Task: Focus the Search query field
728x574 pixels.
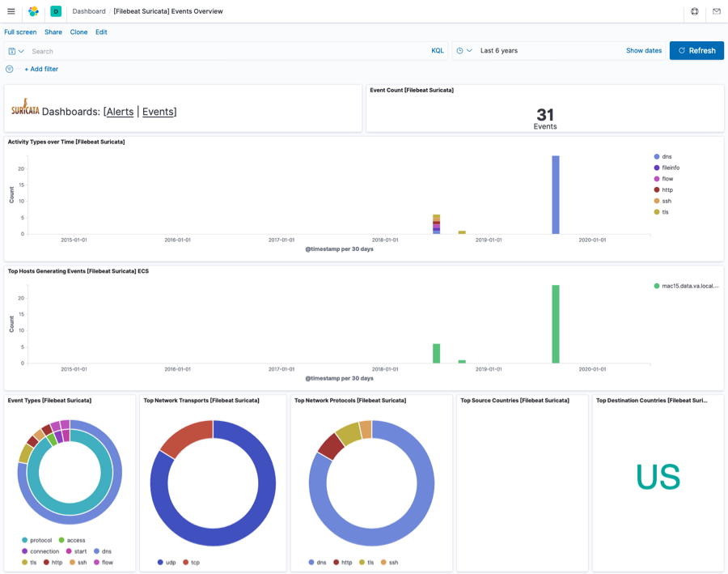Action: [227, 51]
